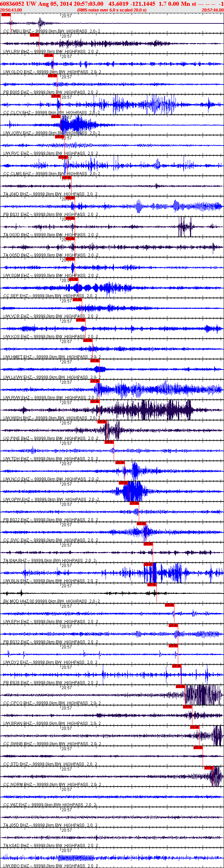The image size is (224, 868).
Task: Click the large waveform burst on UW.GPW trace
Action: 133,491
